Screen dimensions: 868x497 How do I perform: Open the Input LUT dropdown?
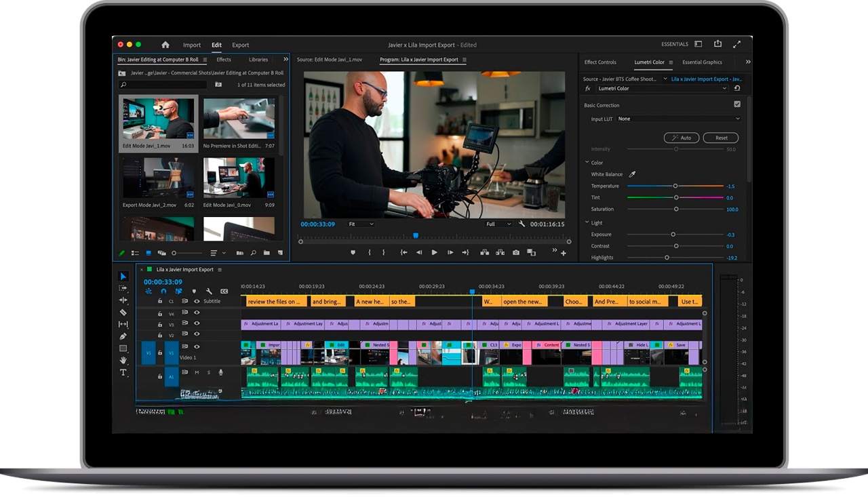click(x=678, y=119)
